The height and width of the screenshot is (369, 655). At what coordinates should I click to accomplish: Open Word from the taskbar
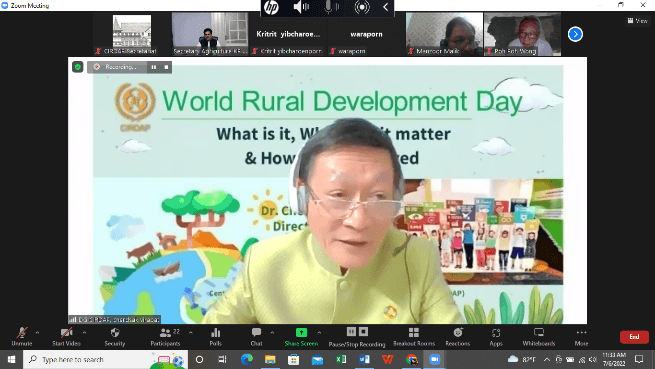click(364, 359)
